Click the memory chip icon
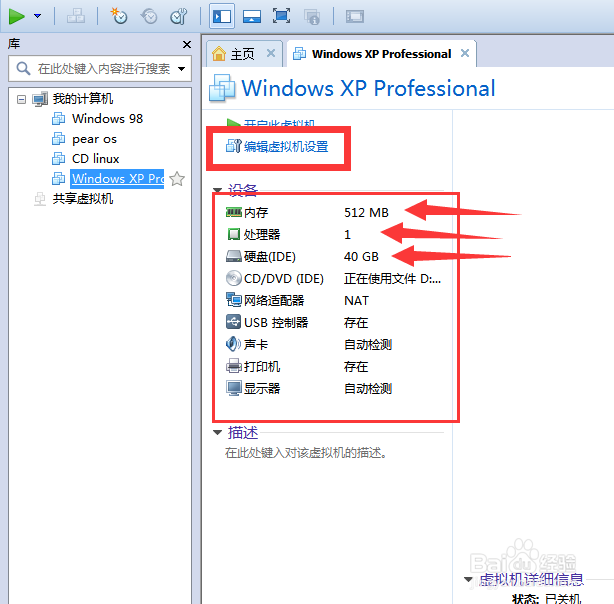This screenshot has height=604, width=614. click(234, 212)
